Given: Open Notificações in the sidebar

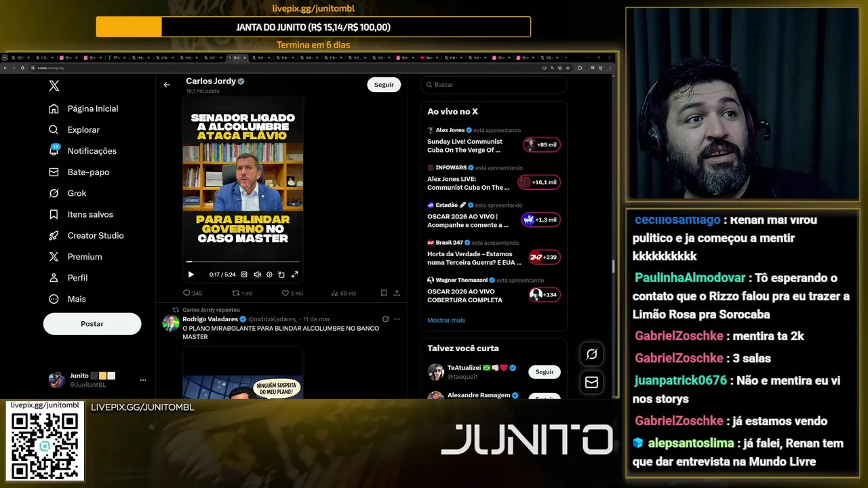Looking at the screenshot, I should pyautogui.click(x=83, y=150).
